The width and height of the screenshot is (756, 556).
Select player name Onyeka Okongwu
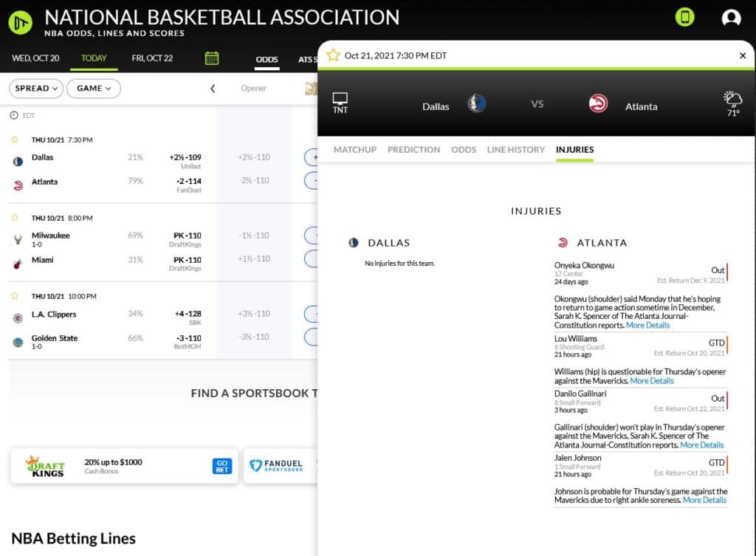click(584, 265)
